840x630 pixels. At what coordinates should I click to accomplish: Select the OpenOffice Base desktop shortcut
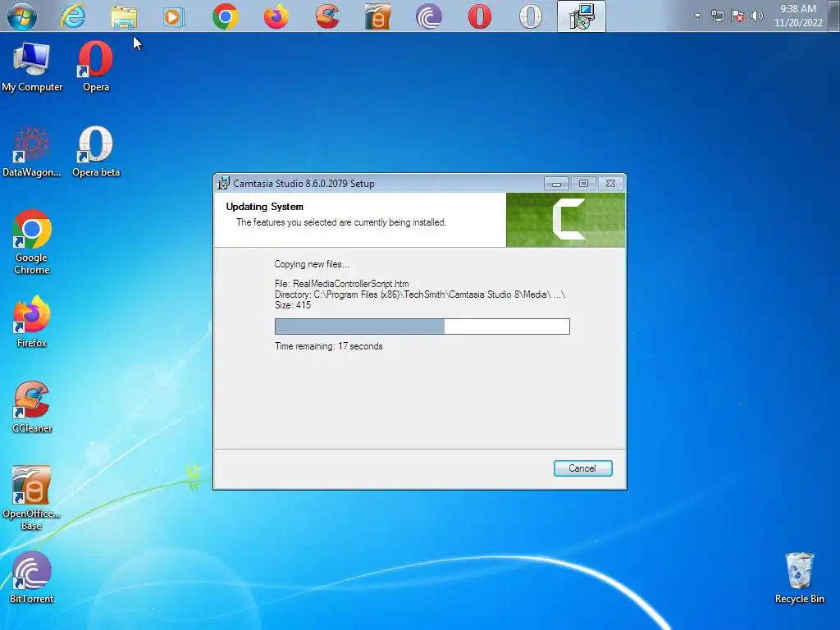coord(32,498)
